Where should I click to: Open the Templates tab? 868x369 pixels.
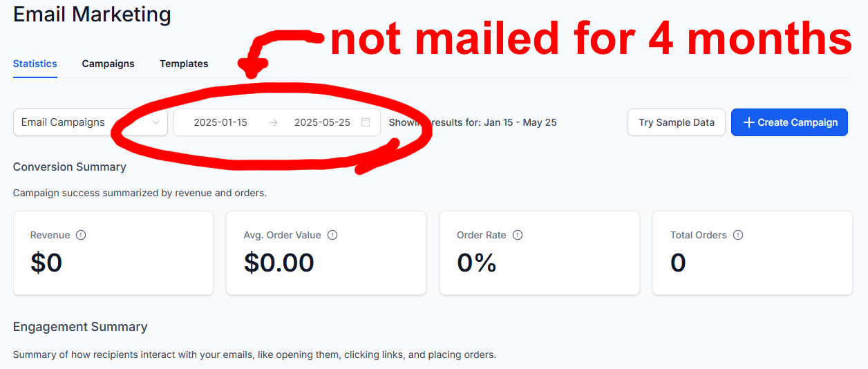(184, 64)
